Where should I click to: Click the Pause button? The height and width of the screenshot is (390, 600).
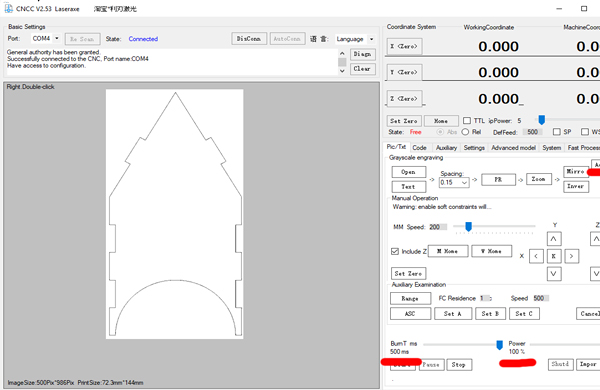coord(432,365)
